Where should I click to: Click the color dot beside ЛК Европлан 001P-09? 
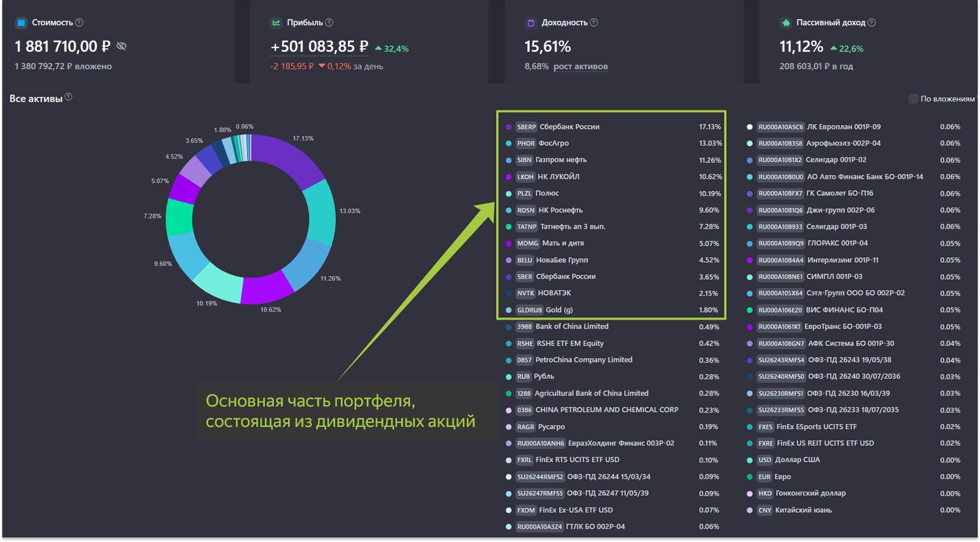(750, 127)
